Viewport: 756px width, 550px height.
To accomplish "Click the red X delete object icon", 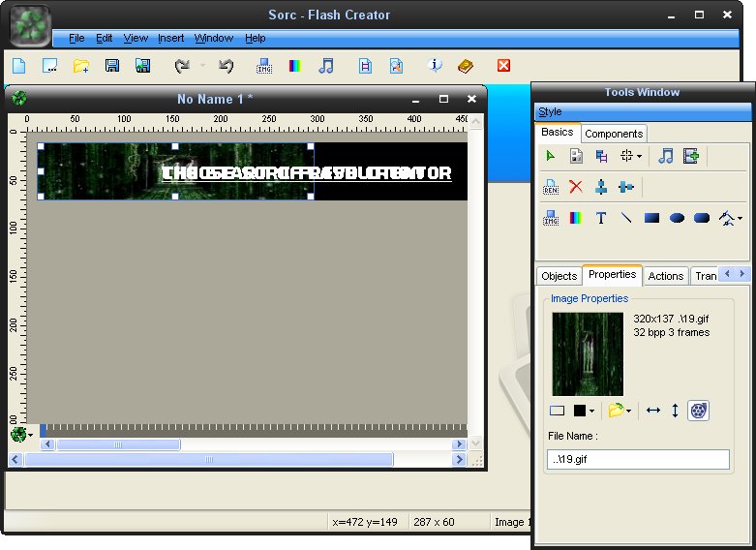I will coord(576,187).
